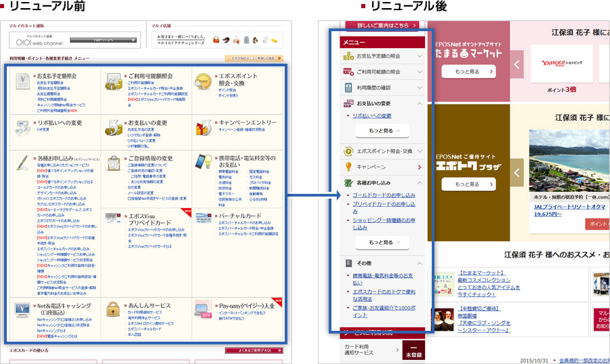Open the ショッピング一時増額のお申し込み link
610x364 pixels.
point(384,224)
